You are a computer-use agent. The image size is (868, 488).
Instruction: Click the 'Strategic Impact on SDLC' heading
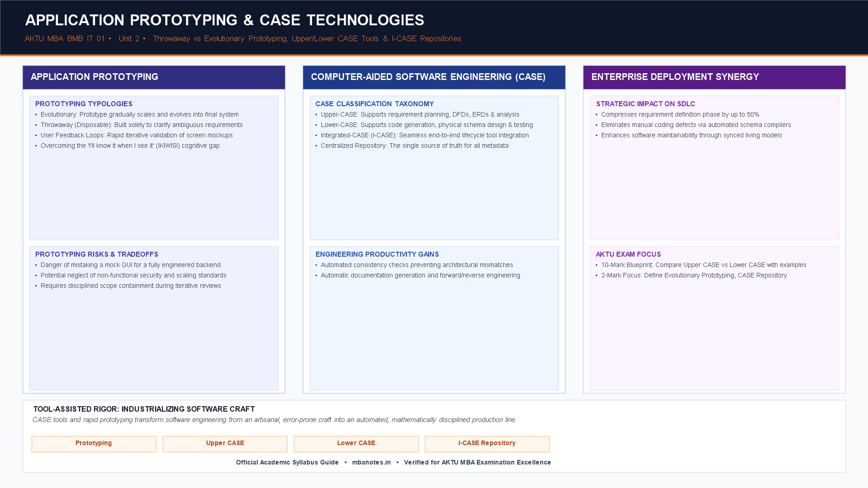[x=646, y=104]
